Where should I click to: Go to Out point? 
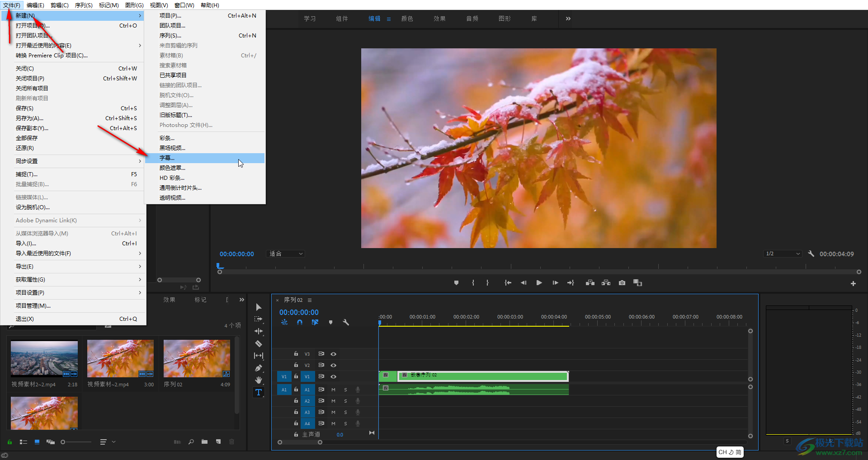pos(571,283)
